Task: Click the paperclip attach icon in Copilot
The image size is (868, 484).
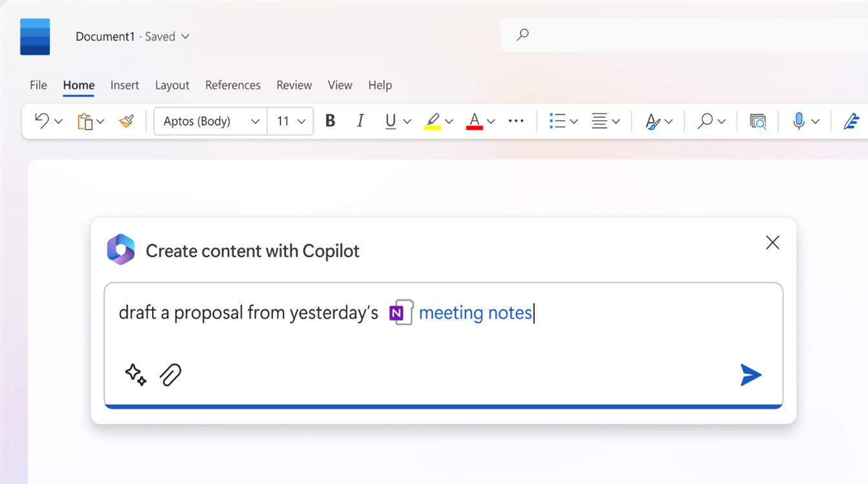Action: click(171, 375)
